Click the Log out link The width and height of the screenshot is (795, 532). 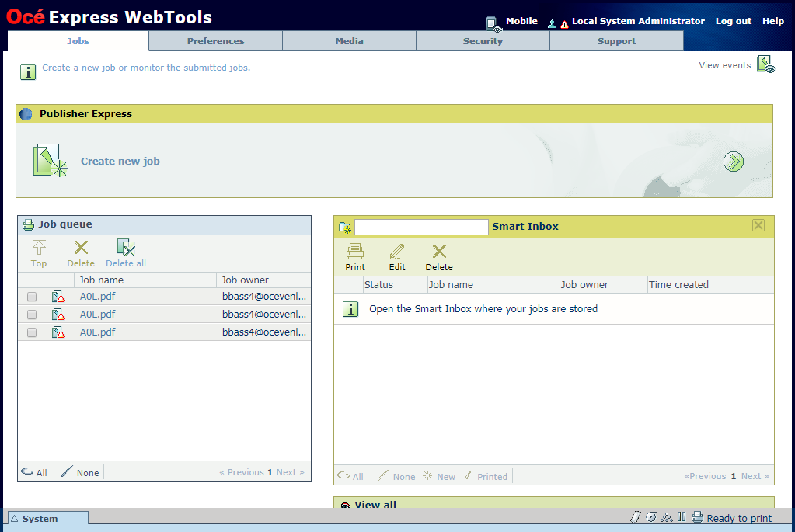click(x=733, y=21)
